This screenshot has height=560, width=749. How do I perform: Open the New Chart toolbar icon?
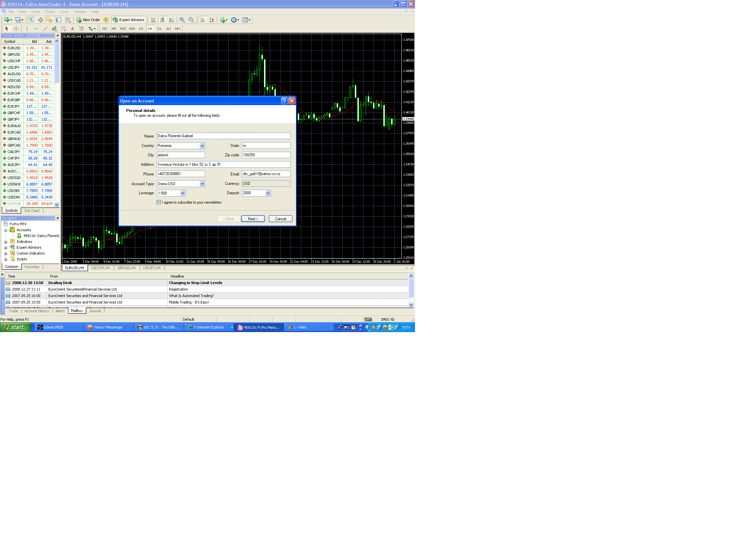click(7, 20)
